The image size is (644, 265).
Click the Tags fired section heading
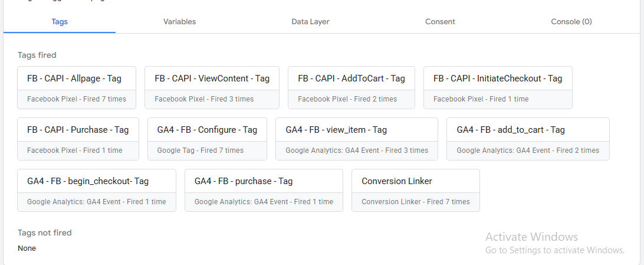click(x=37, y=55)
